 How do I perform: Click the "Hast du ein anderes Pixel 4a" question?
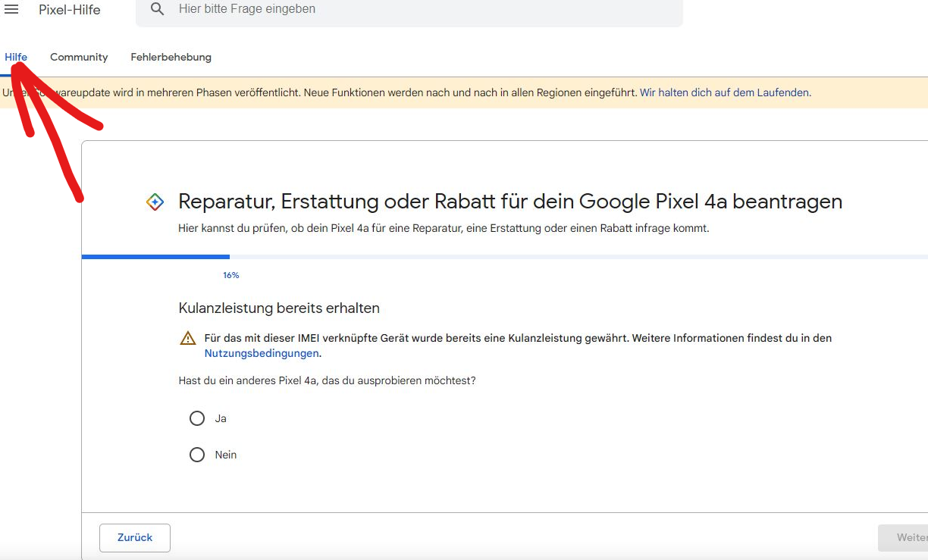327,380
